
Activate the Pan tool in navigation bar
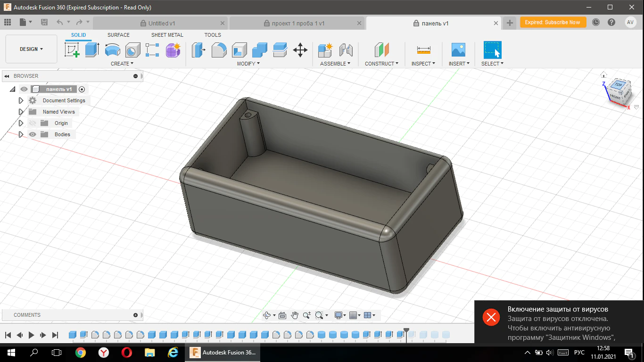pos(295,315)
